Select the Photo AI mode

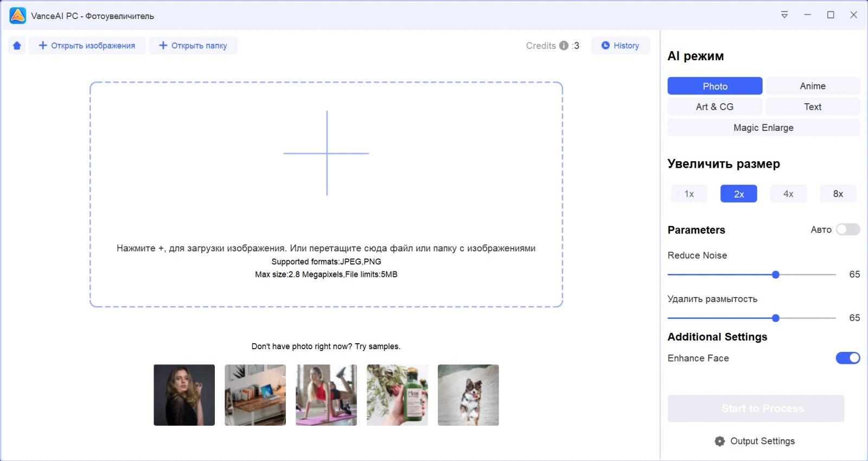click(x=715, y=86)
